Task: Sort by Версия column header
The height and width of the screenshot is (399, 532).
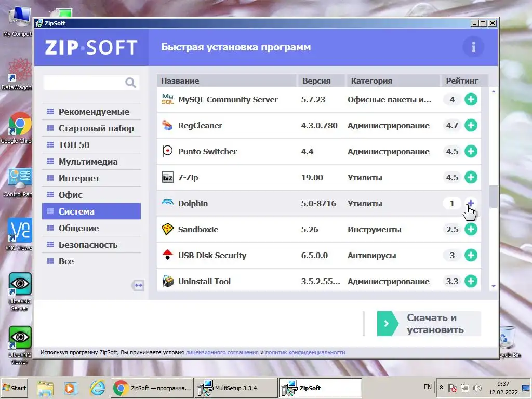Action: [x=321, y=81]
